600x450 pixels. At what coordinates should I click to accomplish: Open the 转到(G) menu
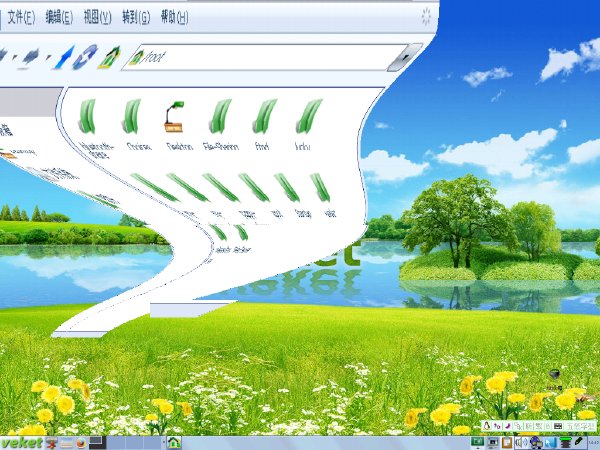click(136, 17)
